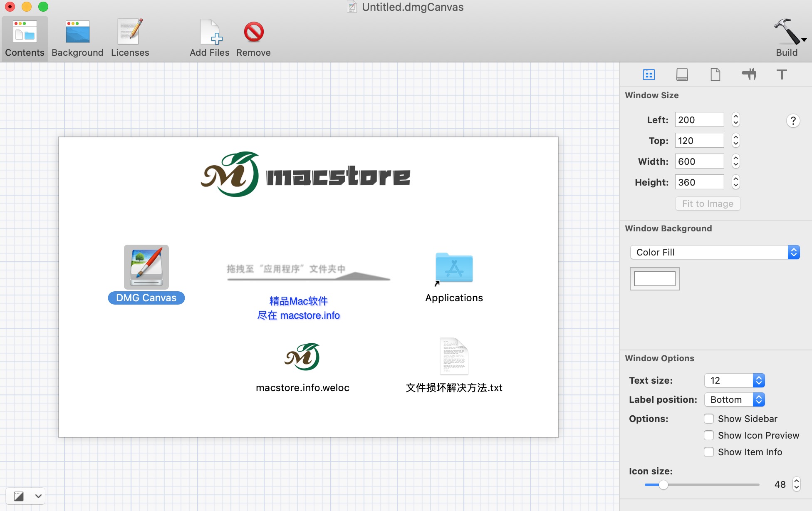Select the 文件损坏解决方法.txt file icon
812x511 pixels.
tap(454, 356)
